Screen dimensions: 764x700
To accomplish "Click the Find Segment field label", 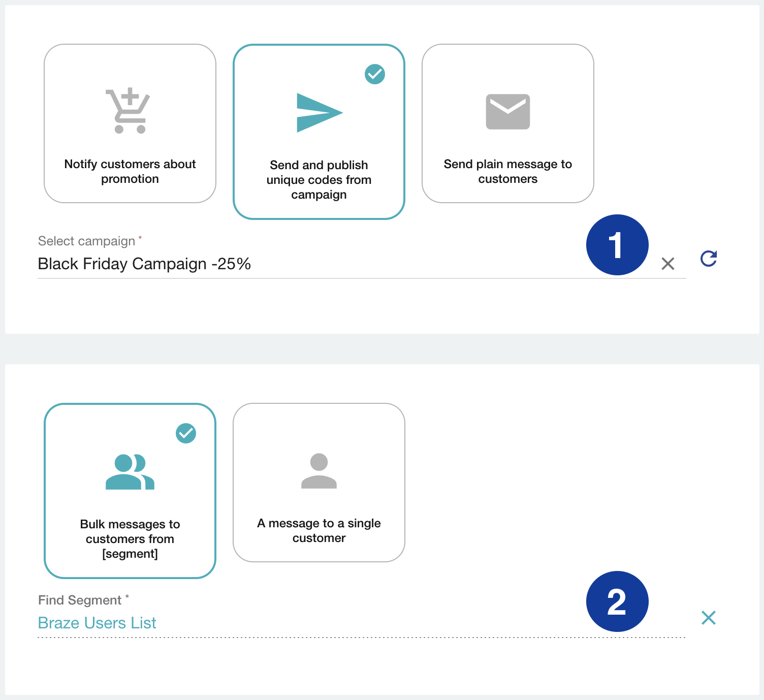I will coord(80,600).
